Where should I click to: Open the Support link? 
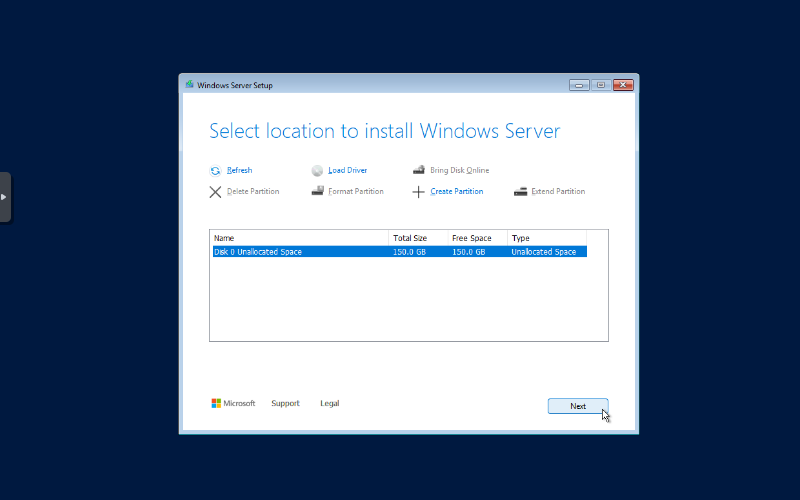click(x=285, y=404)
